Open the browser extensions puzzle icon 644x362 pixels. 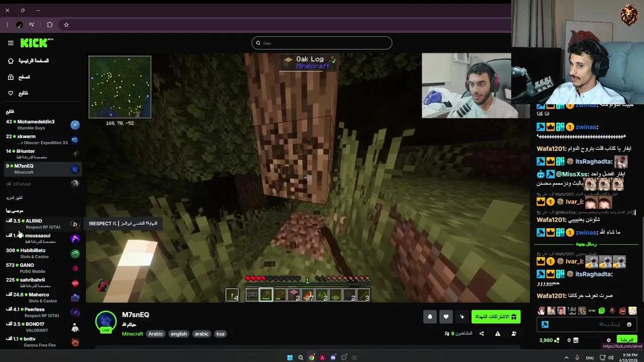(x=50, y=25)
